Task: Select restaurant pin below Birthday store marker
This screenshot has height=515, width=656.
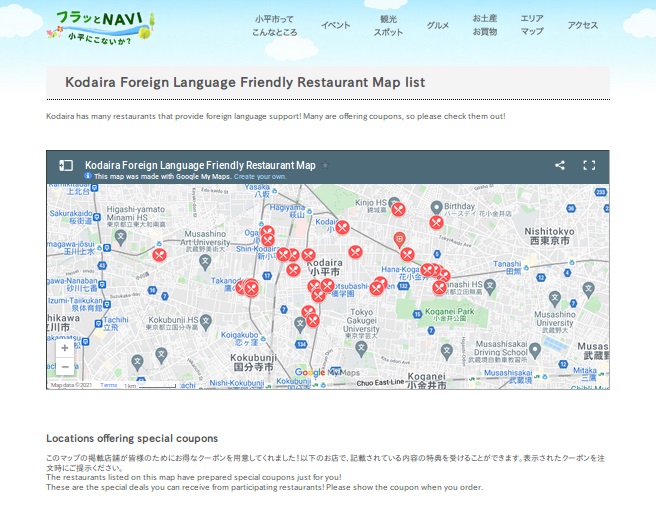Action: pos(436,222)
